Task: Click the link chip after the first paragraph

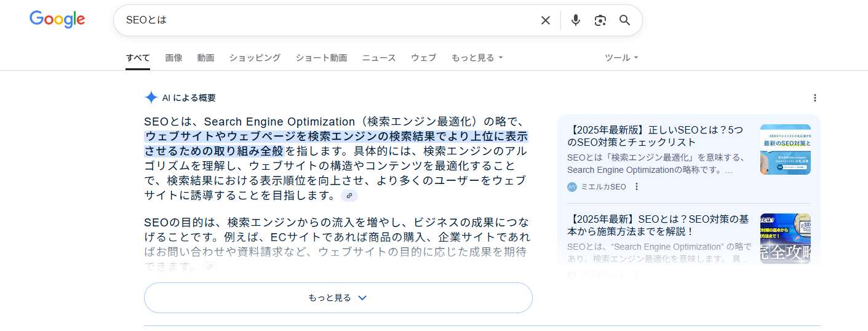Action: pyautogui.click(x=349, y=196)
